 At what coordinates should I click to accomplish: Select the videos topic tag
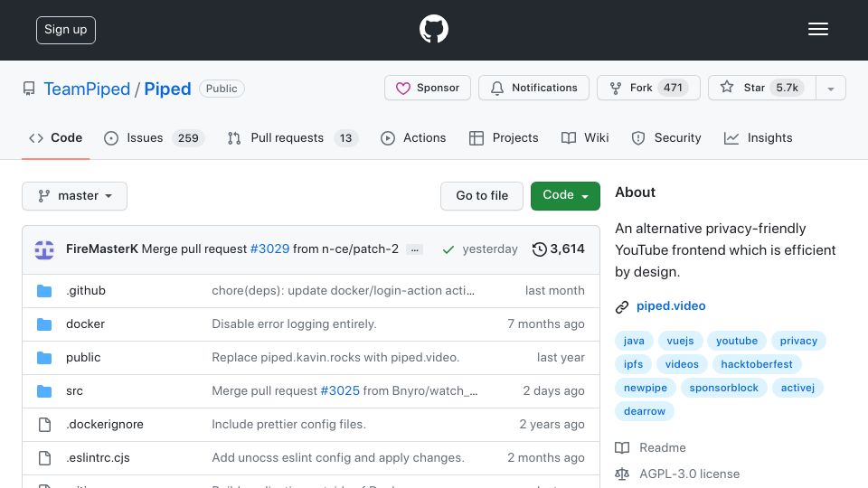682,364
